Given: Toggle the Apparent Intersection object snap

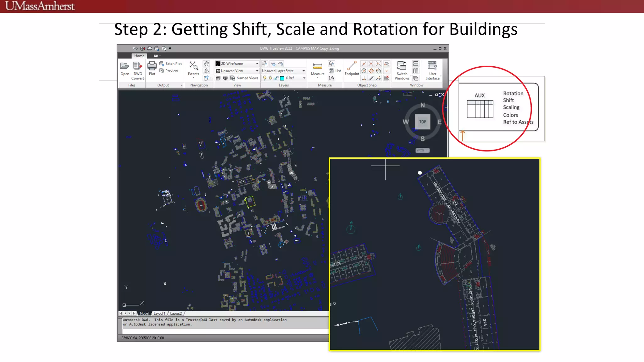Looking at the screenshot, I should point(379,64).
